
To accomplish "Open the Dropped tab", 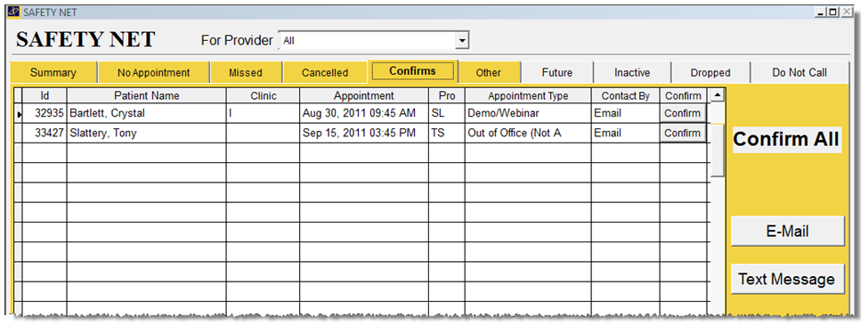I will (x=710, y=72).
